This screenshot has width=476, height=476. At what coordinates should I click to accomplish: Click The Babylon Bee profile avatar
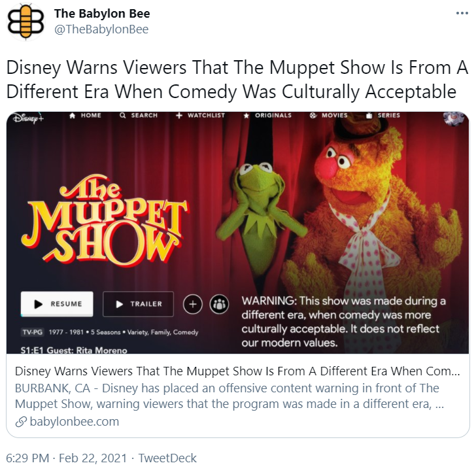coord(25,22)
